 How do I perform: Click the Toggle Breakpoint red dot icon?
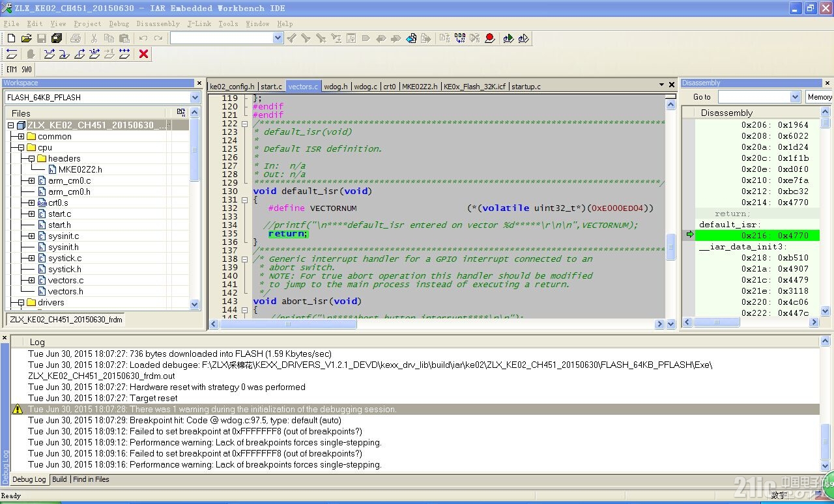point(490,38)
